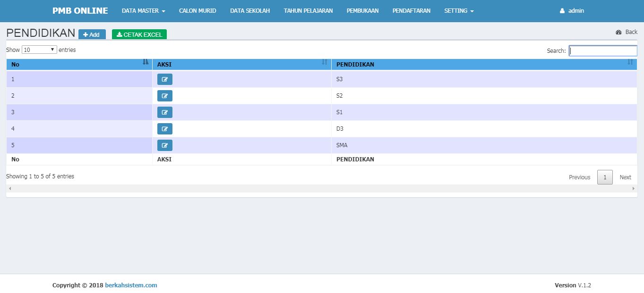Follow the berkahsistem.com link
The image size is (644, 293).
pyautogui.click(x=131, y=285)
